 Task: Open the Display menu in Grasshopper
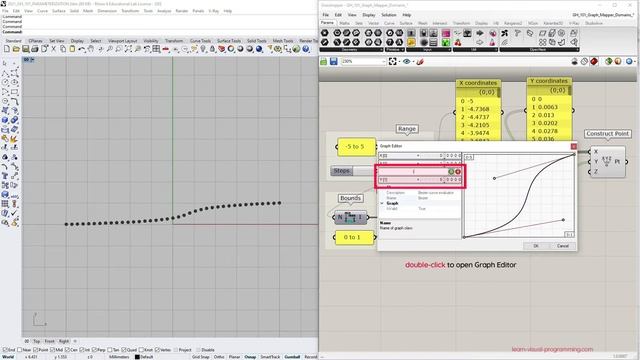click(369, 15)
